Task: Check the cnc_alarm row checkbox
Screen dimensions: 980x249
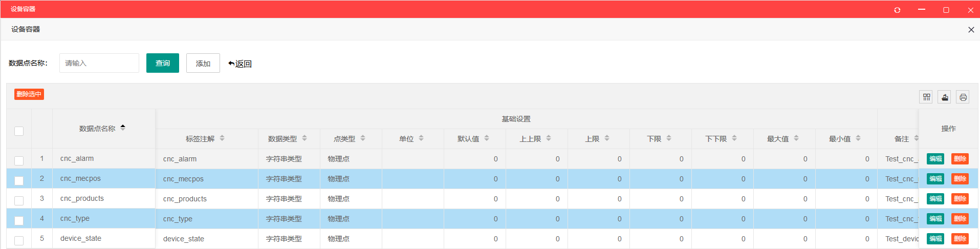Action: coord(19,160)
